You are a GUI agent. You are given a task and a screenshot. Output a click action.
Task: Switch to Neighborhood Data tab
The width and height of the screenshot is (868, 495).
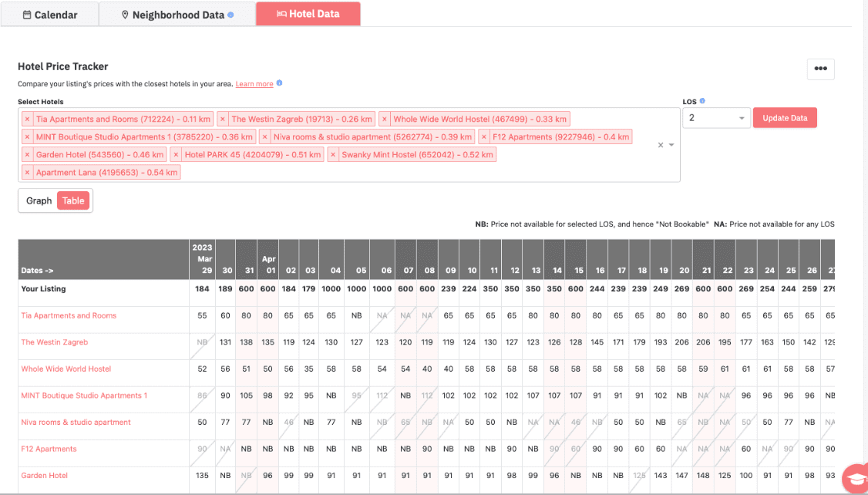tap(177, 14)
